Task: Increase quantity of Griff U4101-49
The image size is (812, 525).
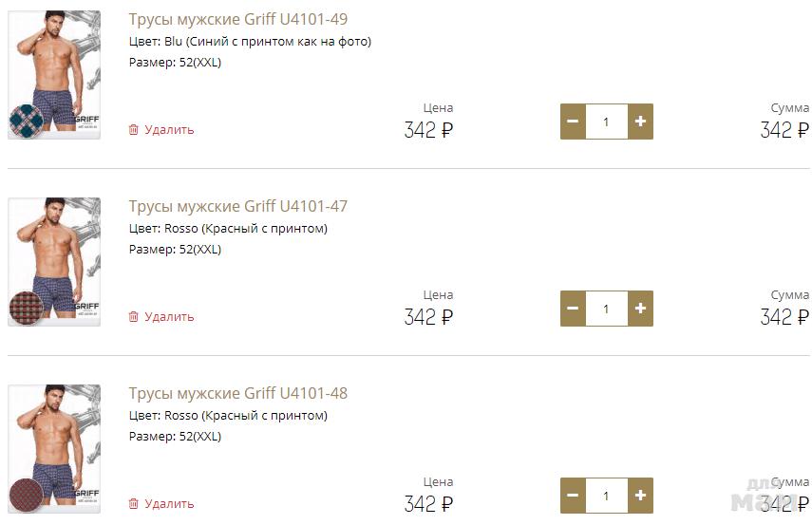Action: pos(640,122)
